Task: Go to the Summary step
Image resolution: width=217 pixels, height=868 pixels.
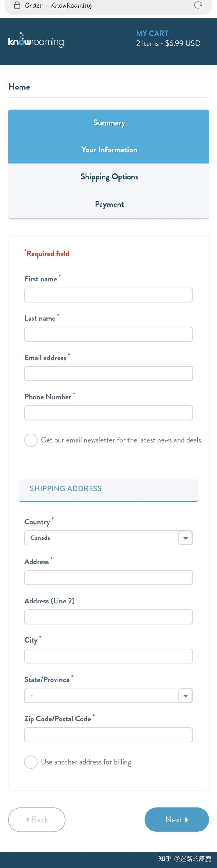Action: (x=109, y=123)
